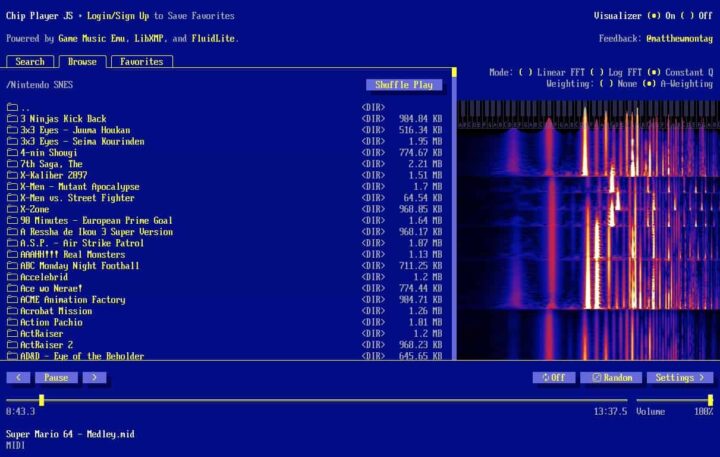720x457 pixels.
Task: Toggle the repeat Off button
Action: point(553,378)
